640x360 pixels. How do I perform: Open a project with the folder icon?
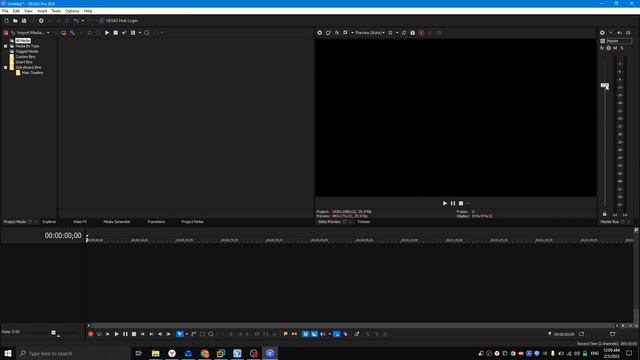(15, 20)
